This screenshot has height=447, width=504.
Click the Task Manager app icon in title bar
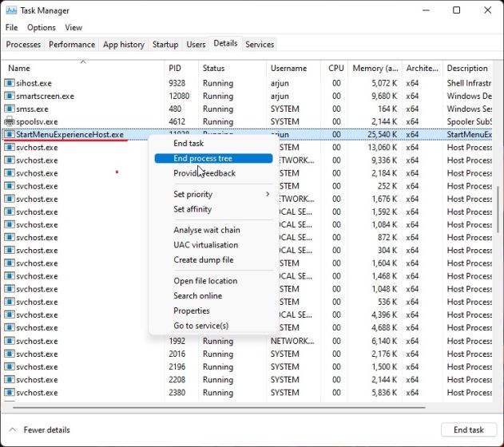pyautogui.click(x=11, y=10)
